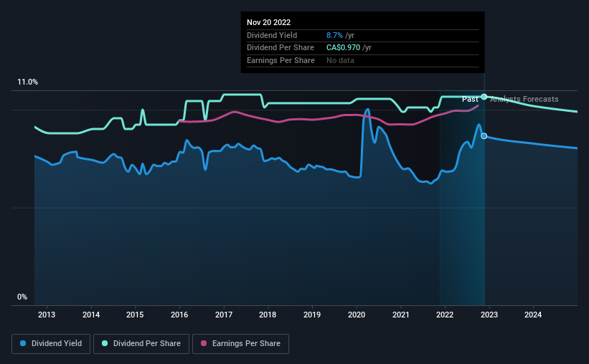
Task: Click the pink Earnings Per Share legend dot
Action: (204, 343)
